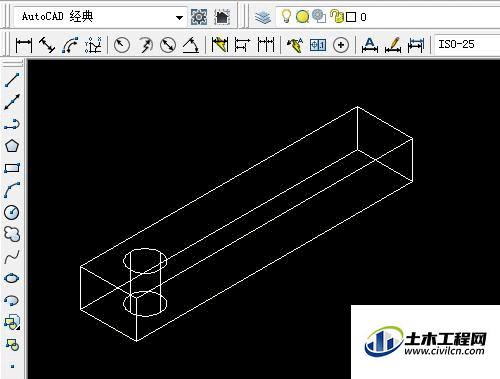500x379 pixels.
Task: Select the Circle draw tool
Action: coord(12,212)
